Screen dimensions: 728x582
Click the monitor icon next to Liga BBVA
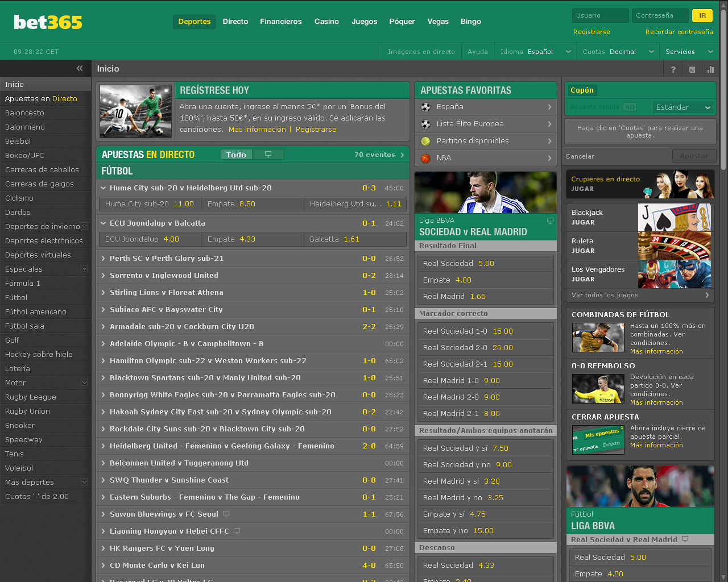tap(550, 221)
